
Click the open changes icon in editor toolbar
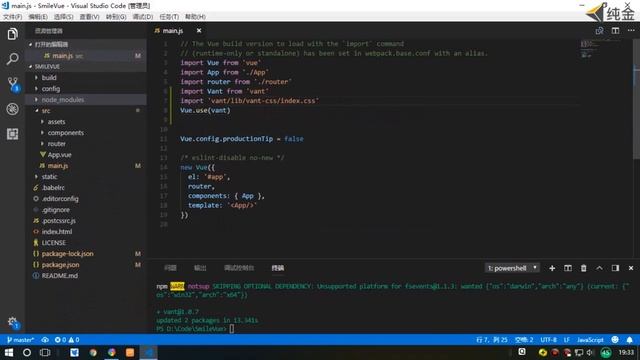(599, 31)
